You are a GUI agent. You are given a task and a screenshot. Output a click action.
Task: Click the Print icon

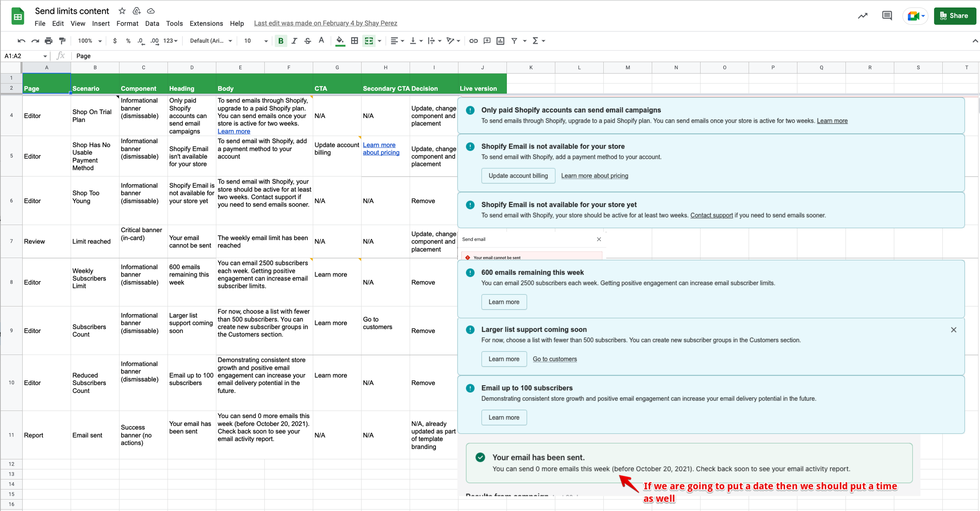pos(49,41)
